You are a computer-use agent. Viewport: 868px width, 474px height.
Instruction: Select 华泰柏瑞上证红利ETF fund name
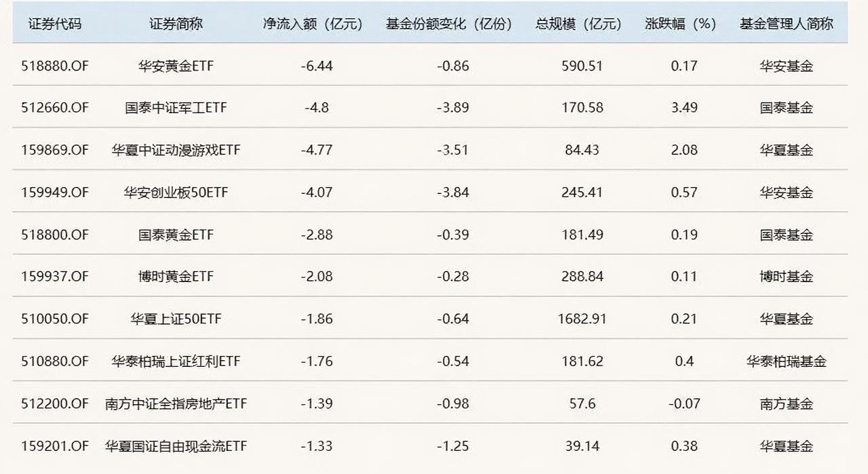tap(176, 361)
